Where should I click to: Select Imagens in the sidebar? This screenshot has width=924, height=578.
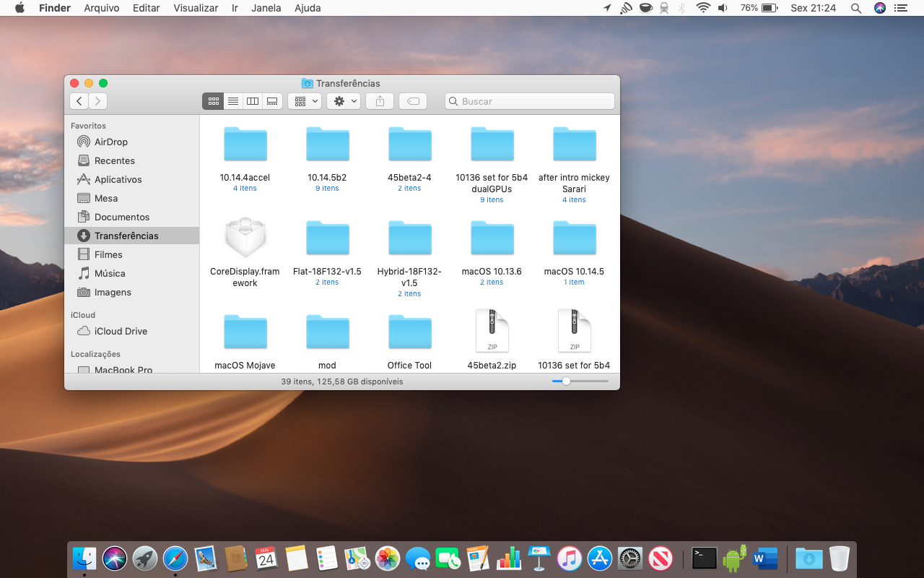[x=113, y=293]
